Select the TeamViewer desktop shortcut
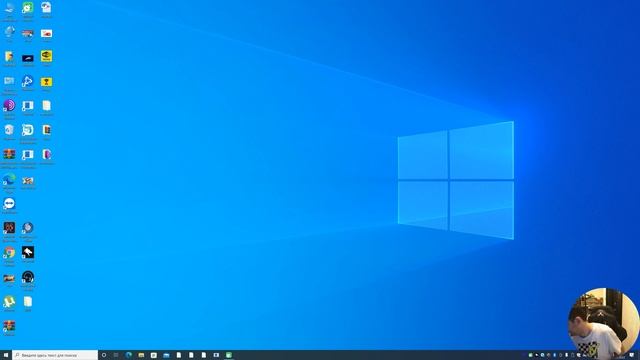 coord(9,204)
